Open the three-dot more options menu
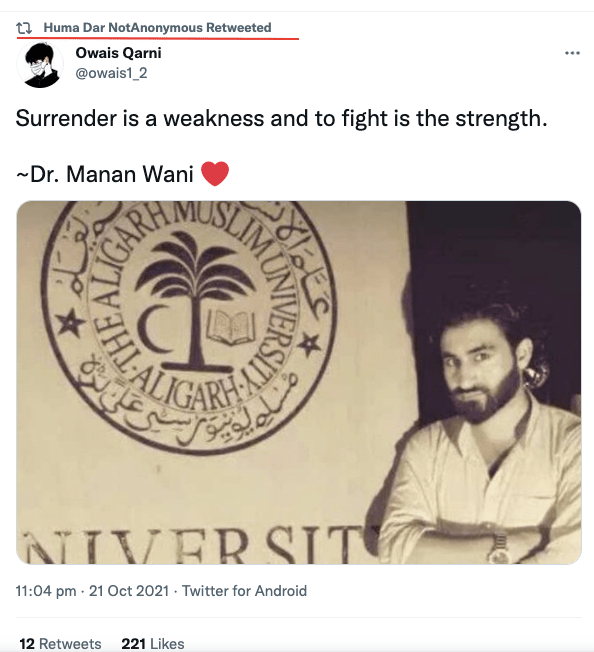This screenshot has height=652, width=594. pos(572,53)
